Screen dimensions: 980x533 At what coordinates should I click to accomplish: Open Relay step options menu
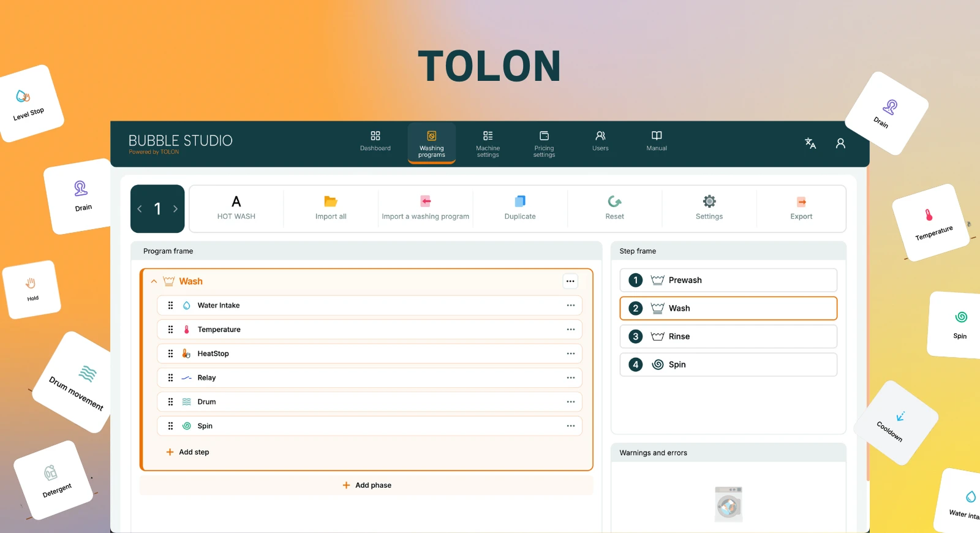(x=571, y=377)
